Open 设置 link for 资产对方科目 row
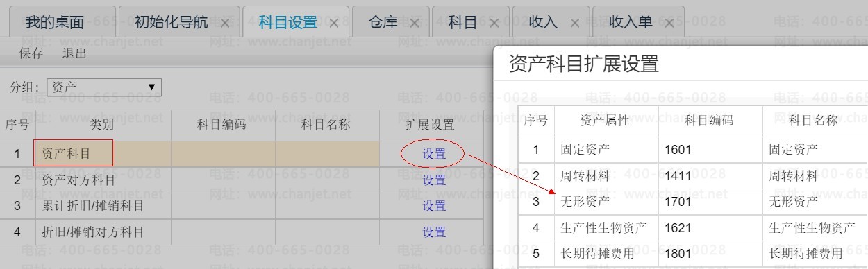Screen dimensions: 868x269 434,180
